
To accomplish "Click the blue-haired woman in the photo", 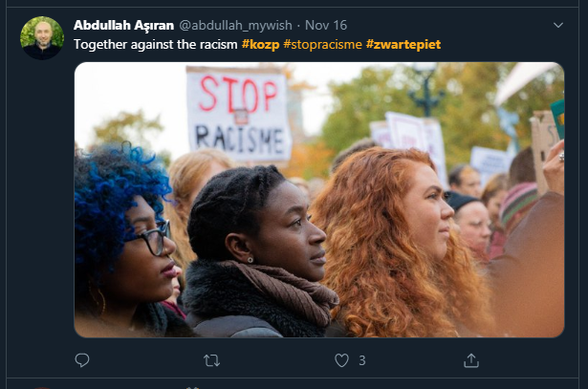I will 123,240.
